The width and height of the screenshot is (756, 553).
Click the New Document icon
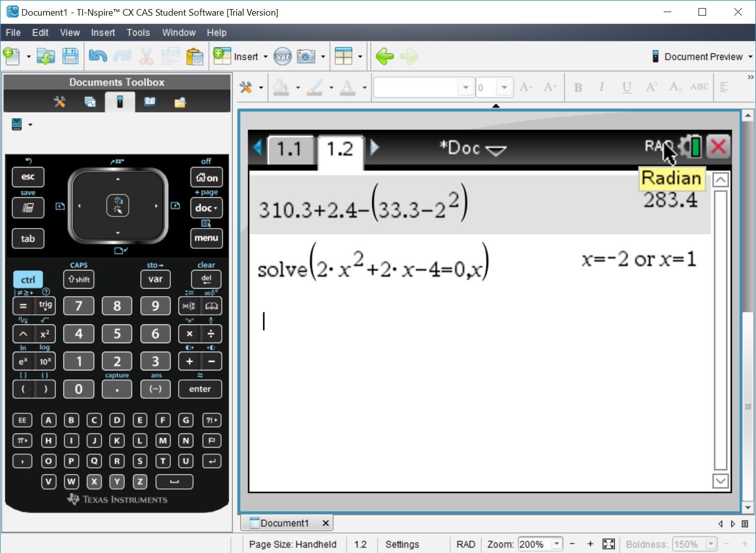(x=11, y=57)
